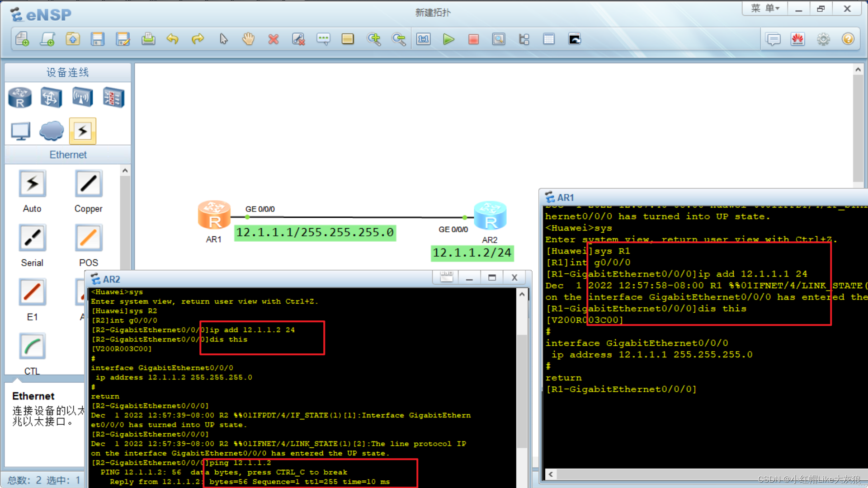Click the Help question-mark button
This screenshot has height=488, width=868.
coord(848,39)
